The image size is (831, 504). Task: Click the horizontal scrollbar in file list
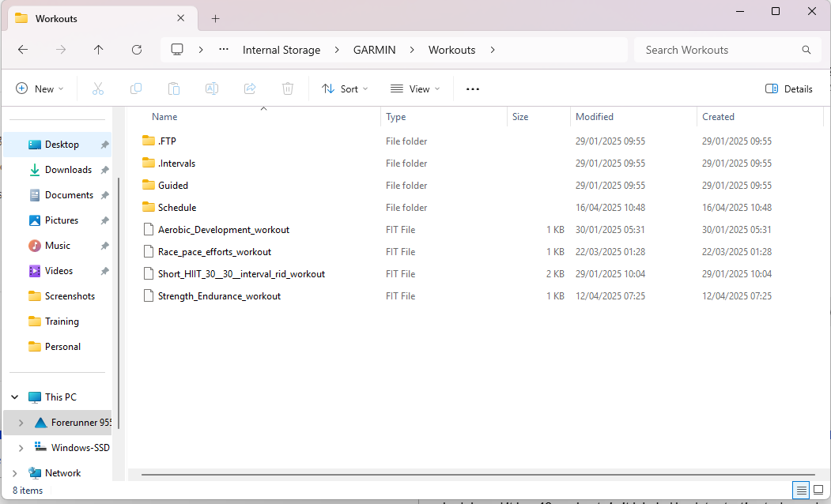pos(478,474)
